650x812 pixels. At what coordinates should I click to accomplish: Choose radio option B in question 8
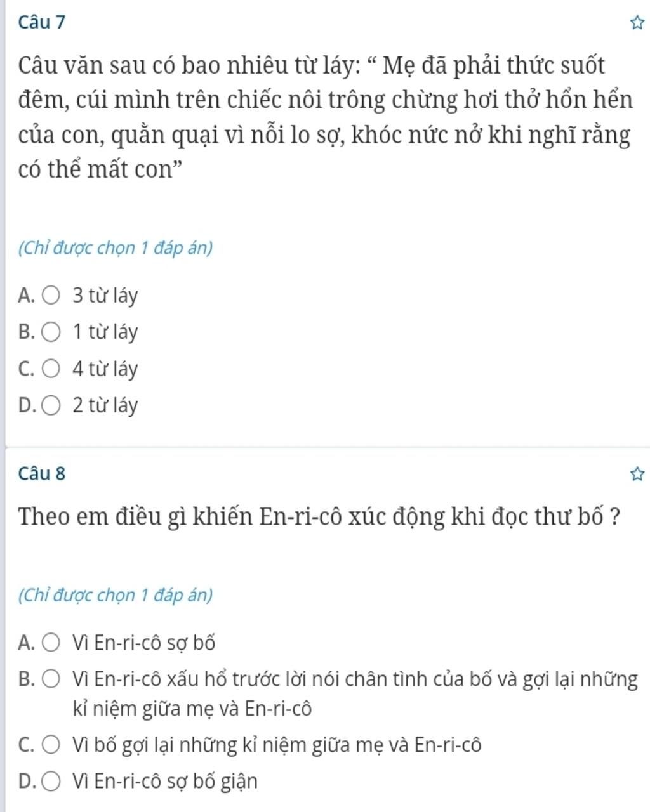click(51, 679)
